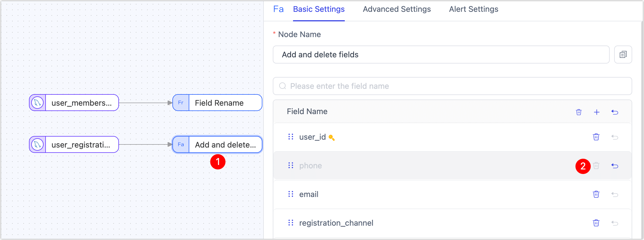This screenshot has height=240, width=644.
Task: Delete the registration_channel field
Action: coord(596,223)
